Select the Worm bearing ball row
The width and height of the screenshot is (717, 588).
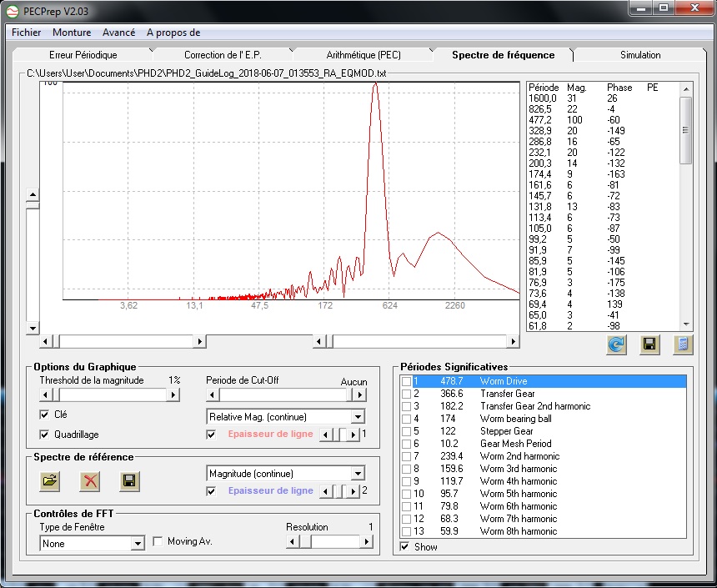point(544,419)
